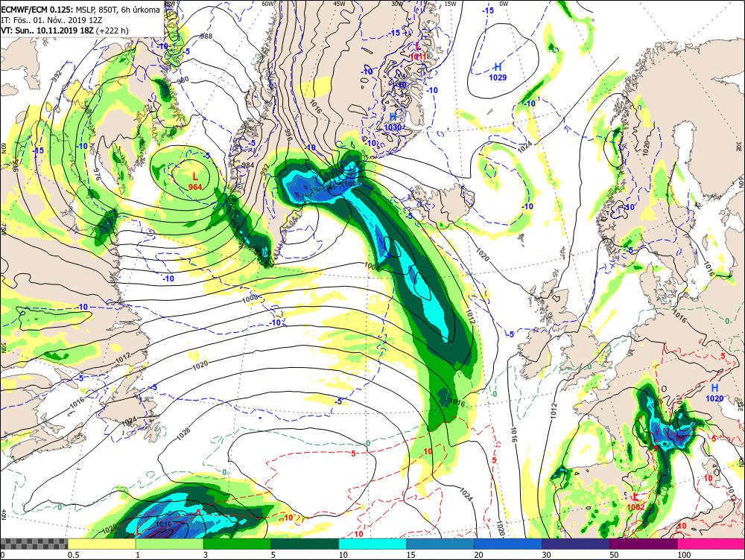Select the blue H 1020 marker over Europe
The height and width of the screenshot is (560, 745).
714,393
